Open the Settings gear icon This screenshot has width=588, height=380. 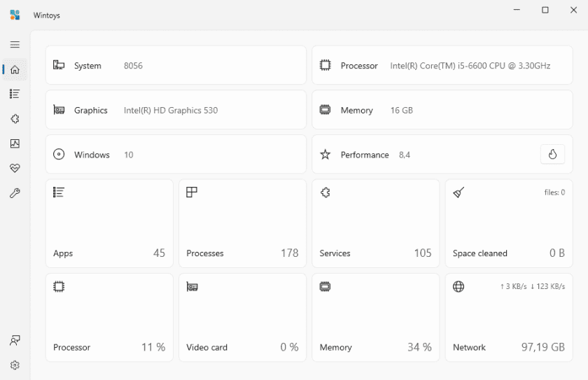[x=15, y=365]
